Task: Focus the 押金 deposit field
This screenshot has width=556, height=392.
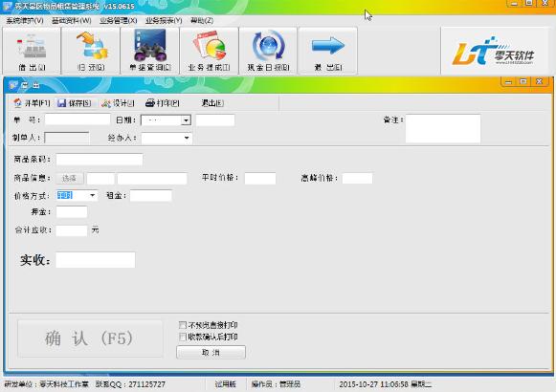Action: (x=72, y=212)
